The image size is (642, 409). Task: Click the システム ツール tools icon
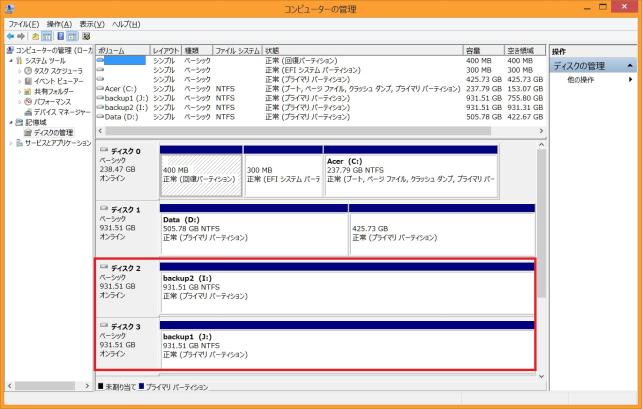click(x=19, y=61)
